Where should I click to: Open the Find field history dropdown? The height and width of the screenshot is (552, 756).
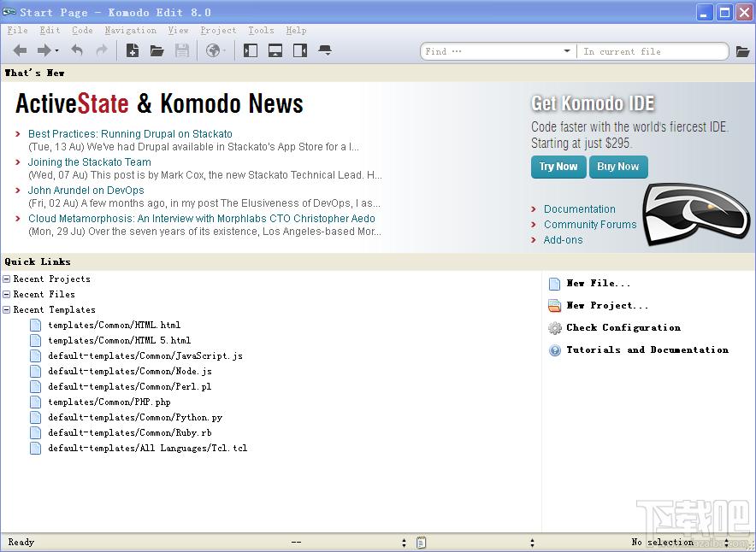567,51
